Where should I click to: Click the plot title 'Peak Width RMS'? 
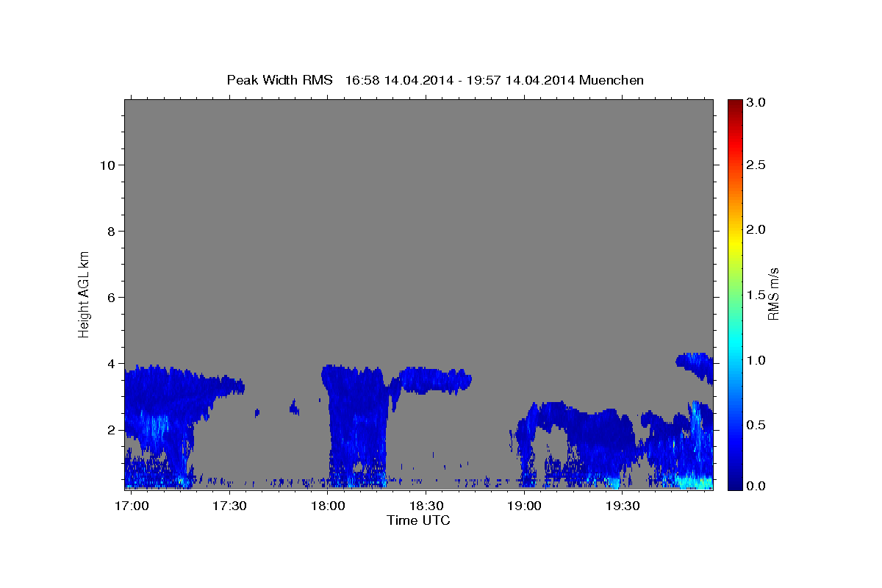click(x=279, y=79)
